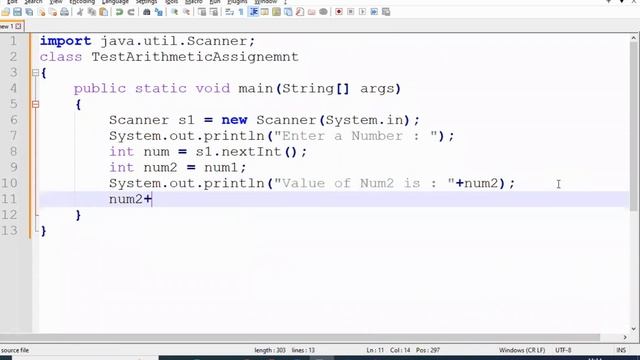Click the vertical scrollbar up arrow
The height and width of the screenshot is (360, 640).
(634, 38)
